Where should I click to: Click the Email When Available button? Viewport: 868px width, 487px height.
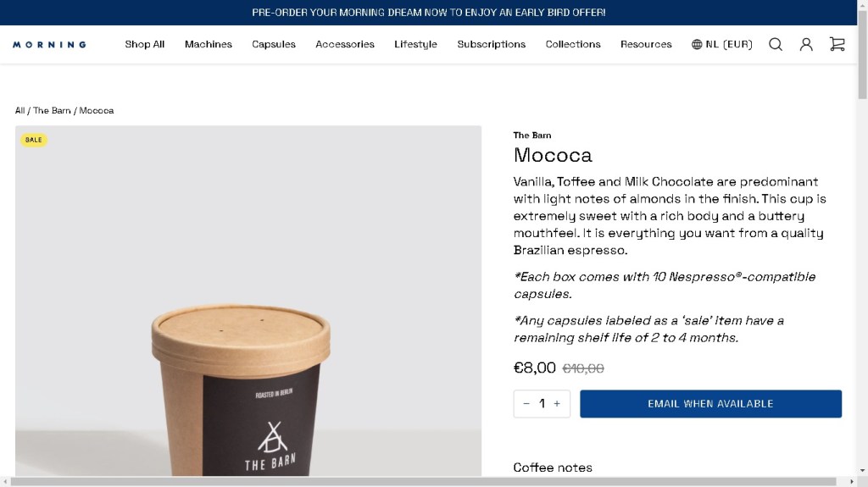point(710,404)
